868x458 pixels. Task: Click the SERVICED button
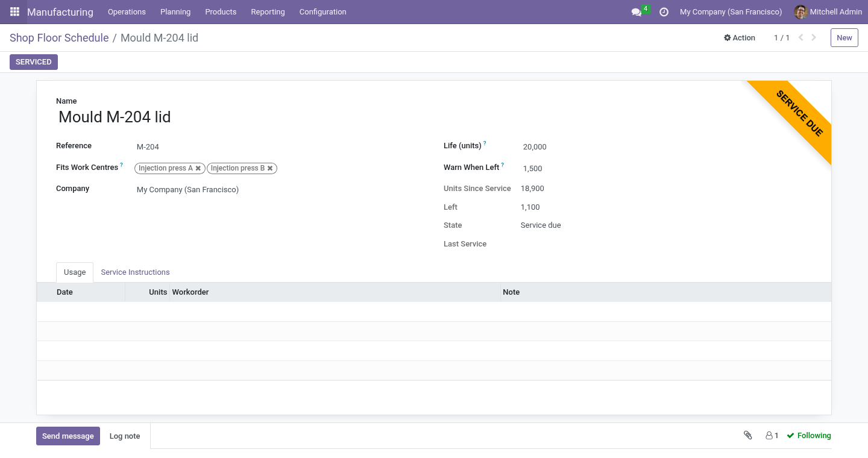[34, 62]
